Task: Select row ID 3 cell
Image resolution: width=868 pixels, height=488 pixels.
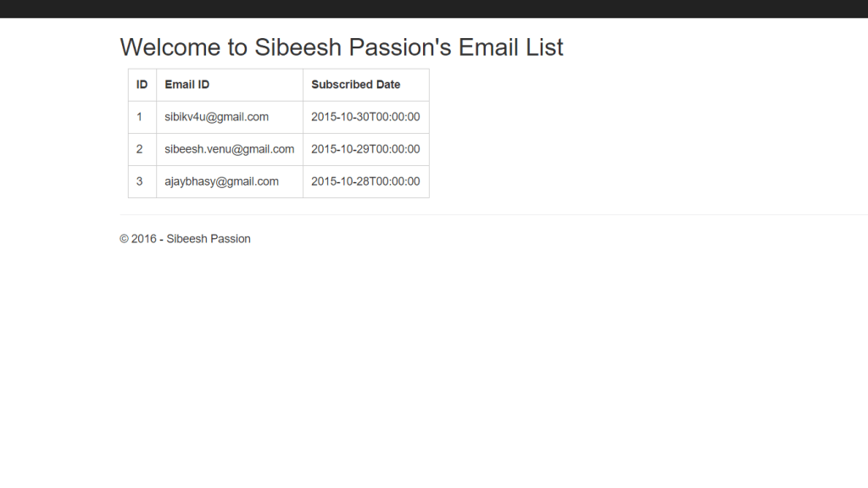Action: [142, 181]
